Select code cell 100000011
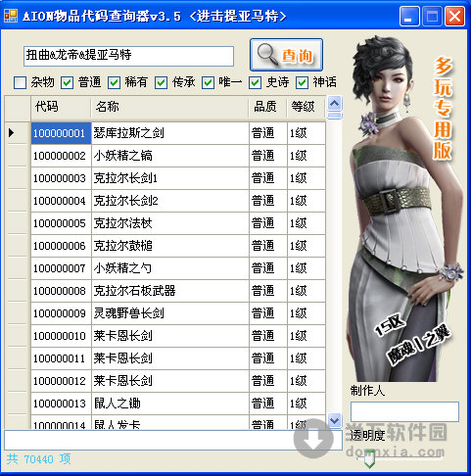The height and width of the screenshot is (476, 471). [61, 358]
